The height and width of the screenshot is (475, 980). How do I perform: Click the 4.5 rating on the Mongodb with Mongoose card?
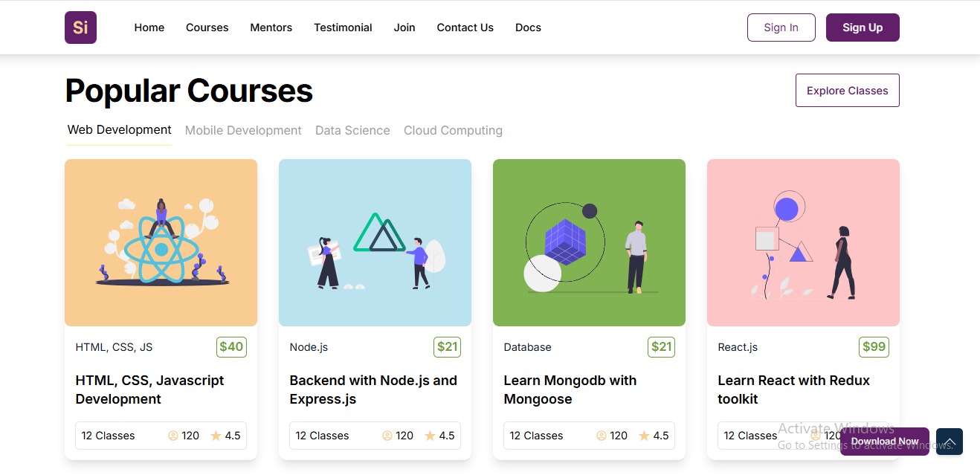(x=661, y=436)
